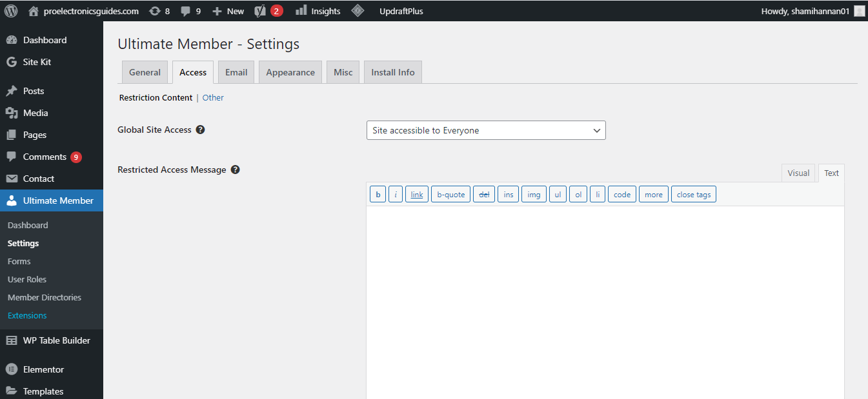Viewport: 868px width, 399px height.
Task: Click the Posts pushpin icon
Action: pyautogui.click(x=12, y=91)
